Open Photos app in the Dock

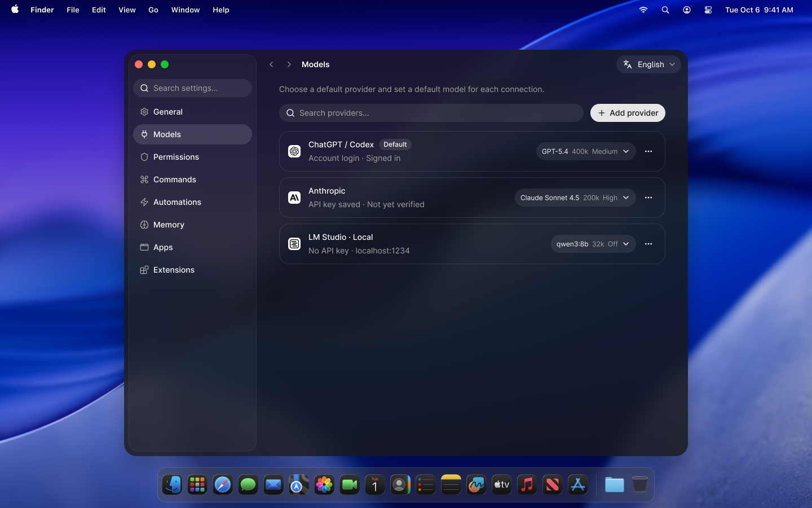tap(324, 485)
